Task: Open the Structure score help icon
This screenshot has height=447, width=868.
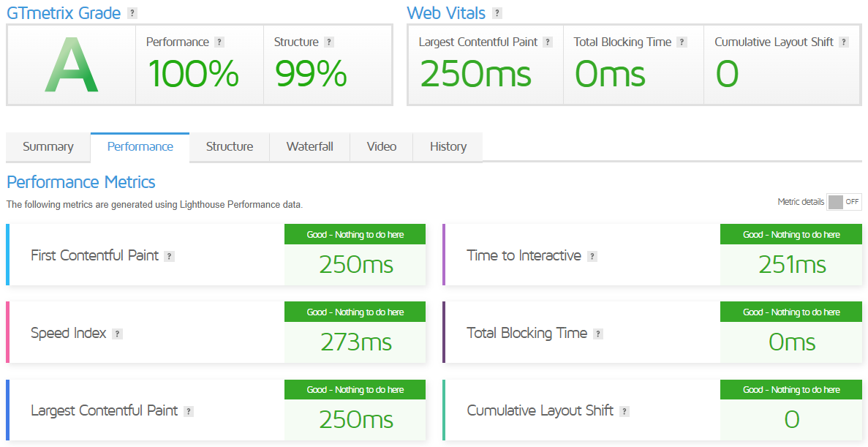Action: 329,42
